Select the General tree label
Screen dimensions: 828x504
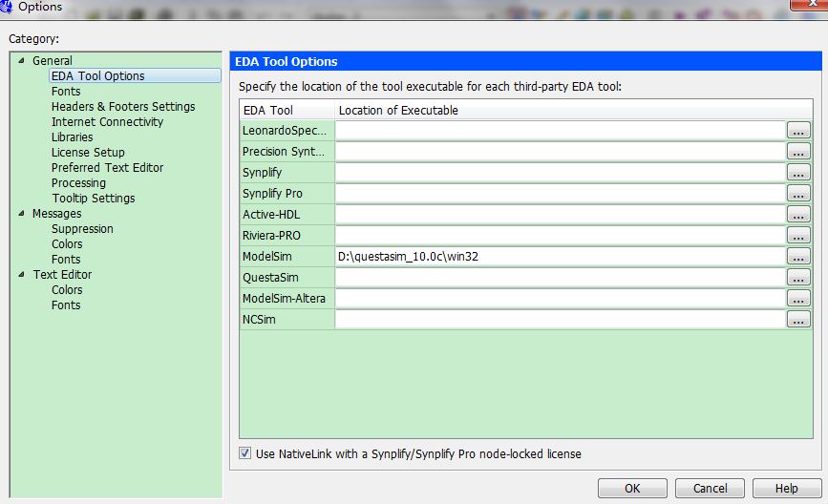pyautogui.click(x=53, y=61)
